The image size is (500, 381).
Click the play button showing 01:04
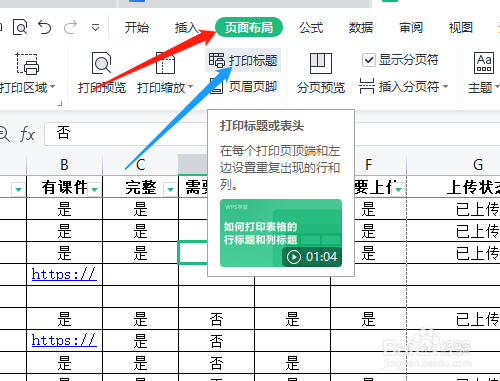tap(294, 257)
